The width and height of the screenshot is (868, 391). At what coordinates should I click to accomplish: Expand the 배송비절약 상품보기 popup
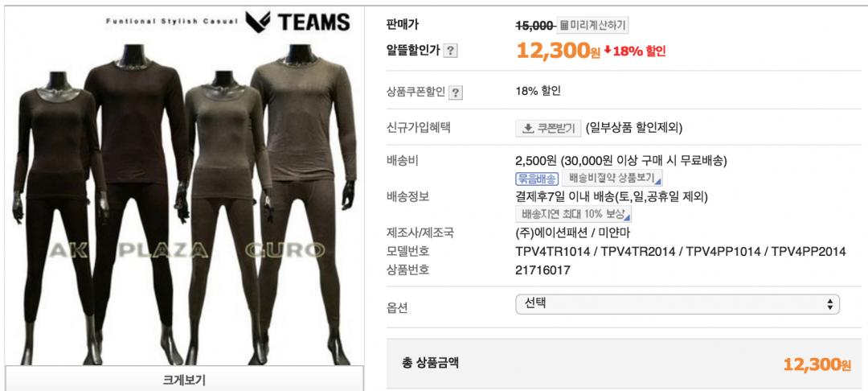[x=612, y=179]
